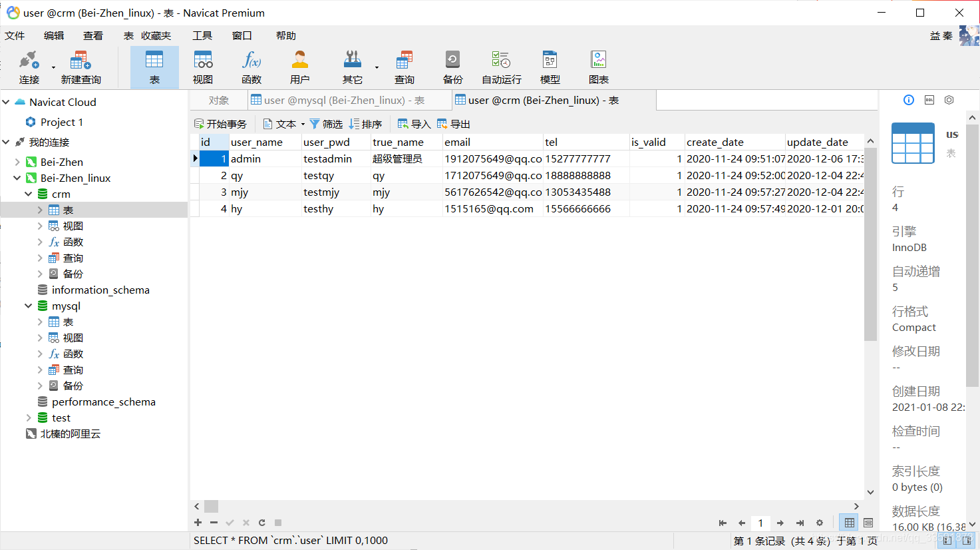Open the Query toolbar icon
Image resolution: width=980 pixels, height=550 pixels.
click(404, 67)
